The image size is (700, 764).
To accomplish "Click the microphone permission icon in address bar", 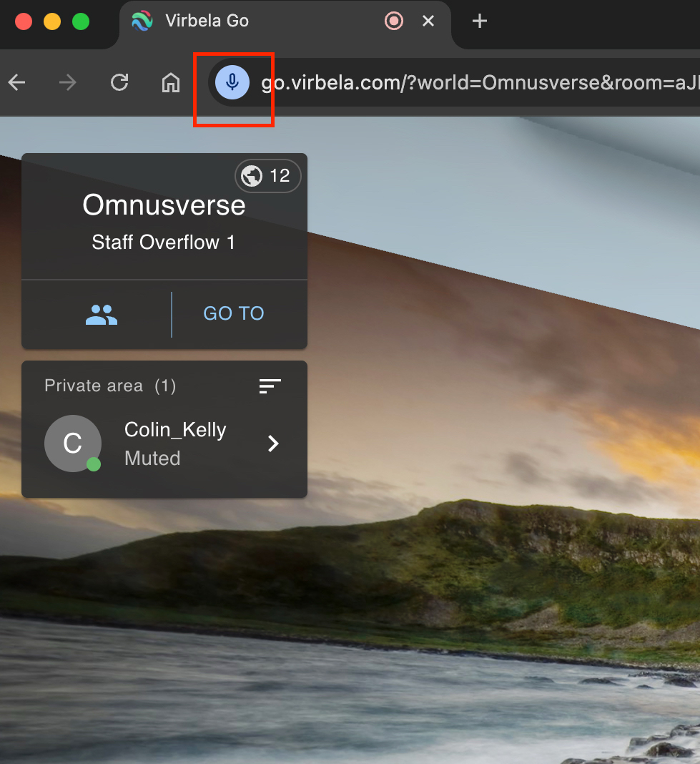I will click(x=232, y=83).
